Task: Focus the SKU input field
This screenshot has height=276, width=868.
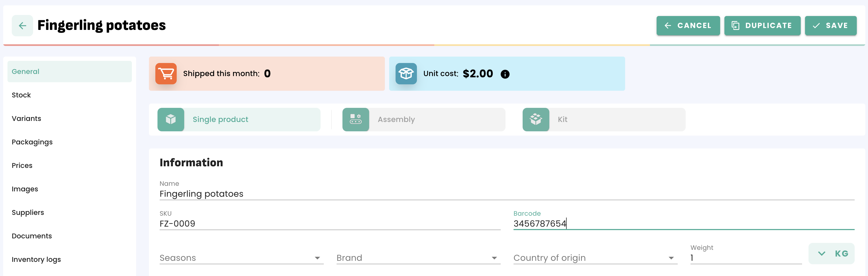Action: [x=330, y=224]
